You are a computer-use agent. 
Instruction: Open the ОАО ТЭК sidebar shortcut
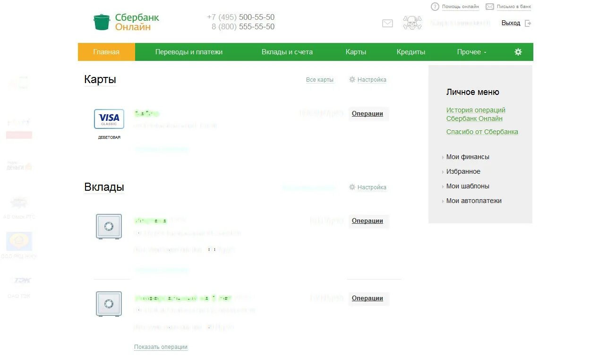coord(19,286)
